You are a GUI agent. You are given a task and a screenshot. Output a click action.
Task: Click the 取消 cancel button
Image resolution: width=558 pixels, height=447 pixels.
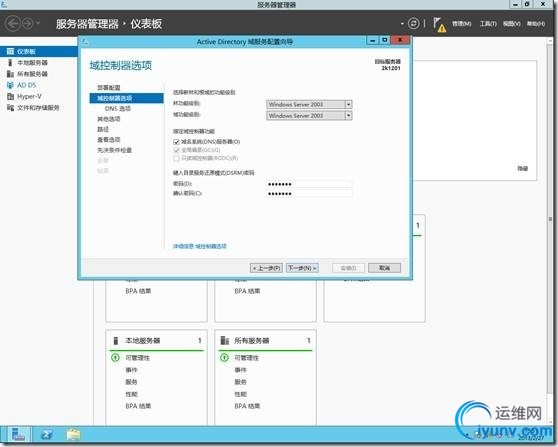click(384, 268)
